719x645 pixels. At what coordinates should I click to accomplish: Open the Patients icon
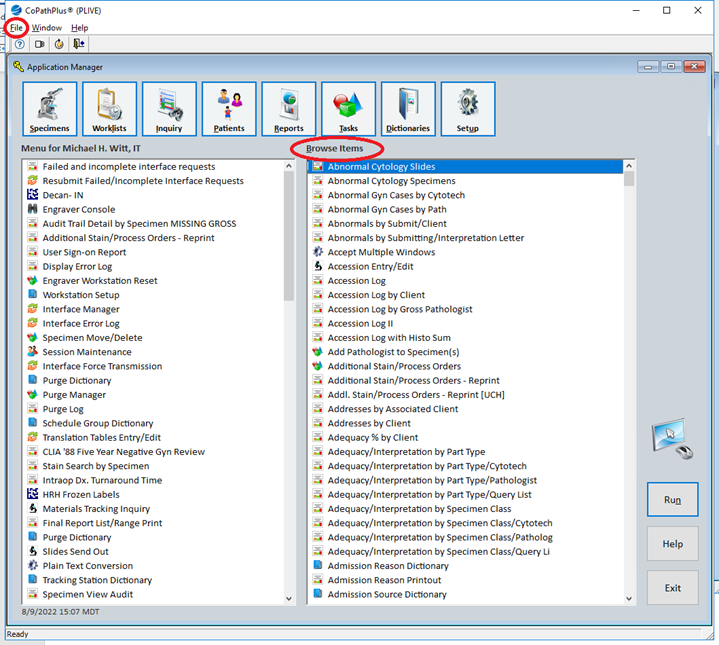(x=229, y=109)
